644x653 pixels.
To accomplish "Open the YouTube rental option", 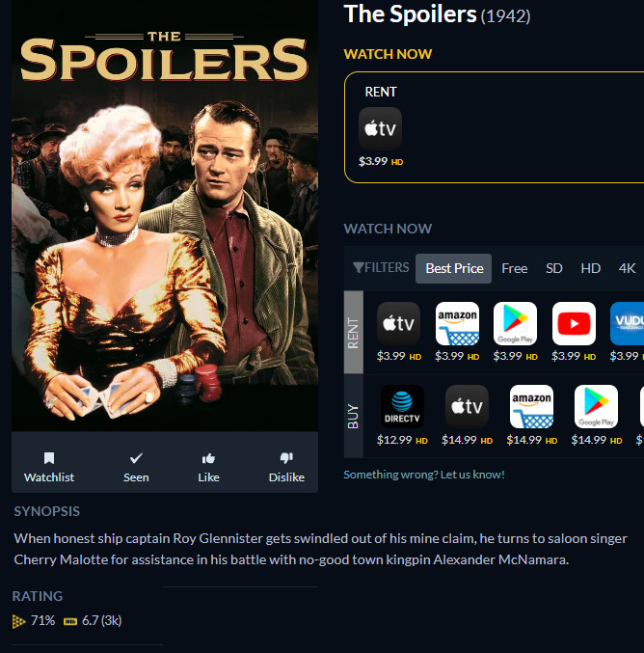I will (x=574, y=323).
